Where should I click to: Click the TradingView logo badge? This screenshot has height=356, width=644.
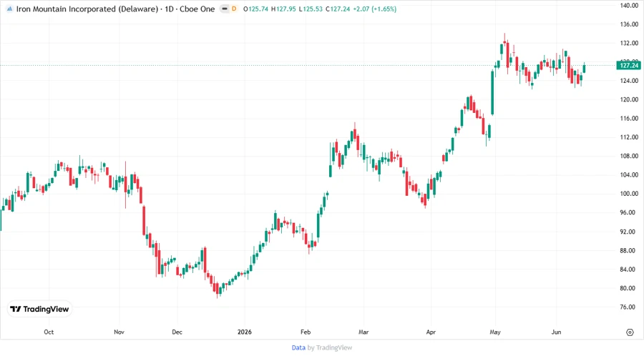coord(40,309)
